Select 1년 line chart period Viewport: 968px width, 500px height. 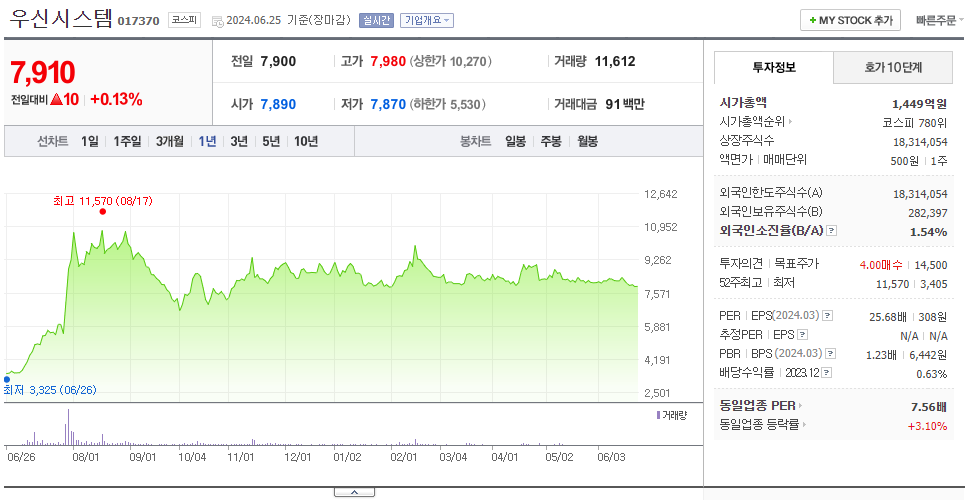[x=207, y=141]
